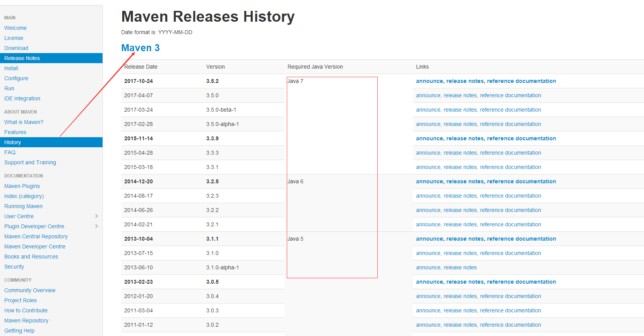Open Support and Training link

pyautogui.click(x=30, y=162)
